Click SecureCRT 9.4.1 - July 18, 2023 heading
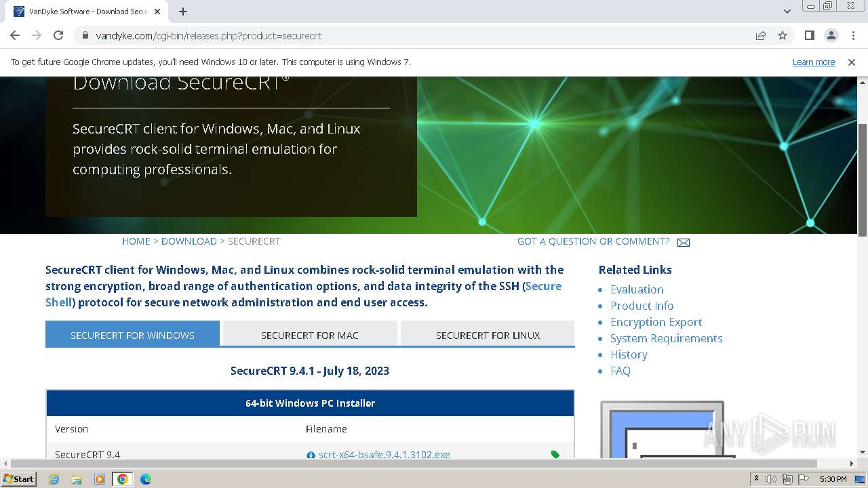 click(310, 371)
